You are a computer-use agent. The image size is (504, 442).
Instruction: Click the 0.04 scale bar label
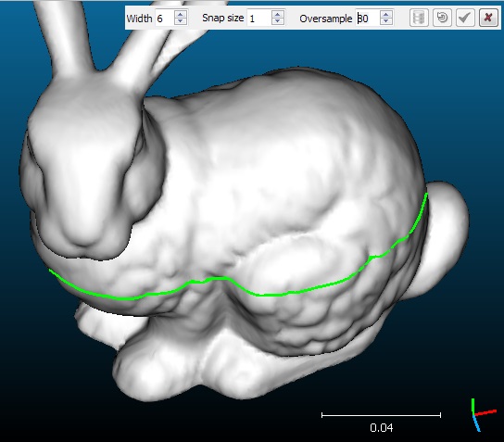(381, 428)
